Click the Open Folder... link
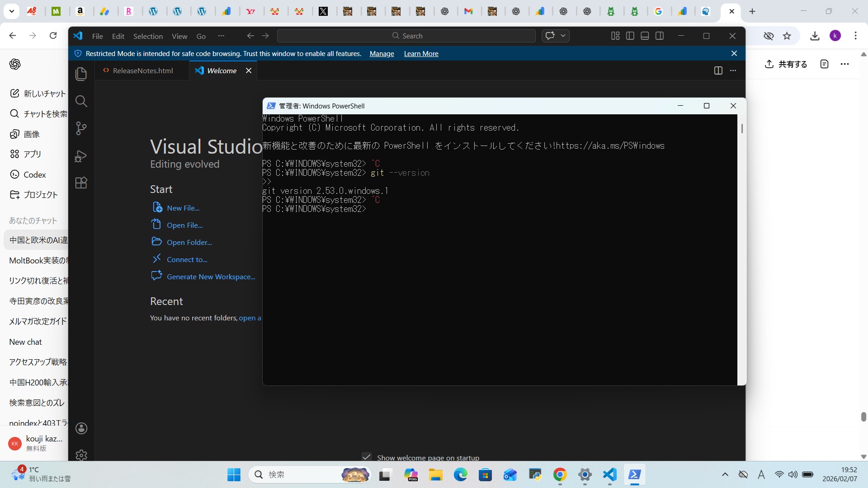 (x=189, y=242)
